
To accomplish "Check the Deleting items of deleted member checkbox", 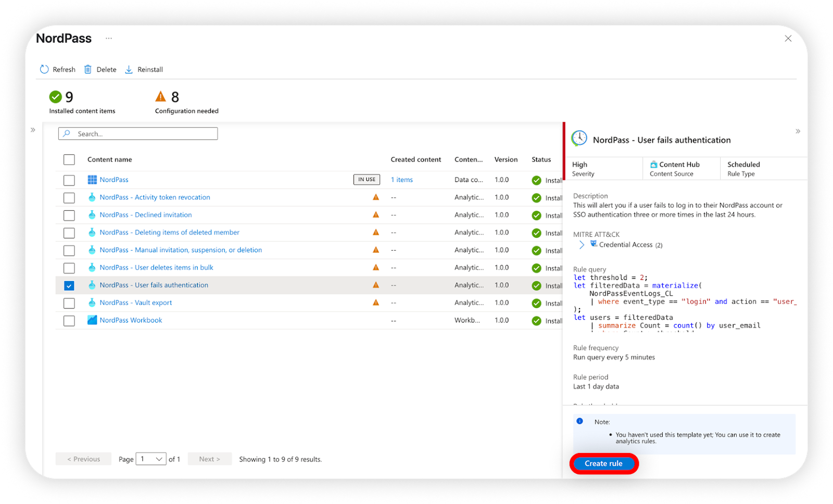I will (69, 233).
